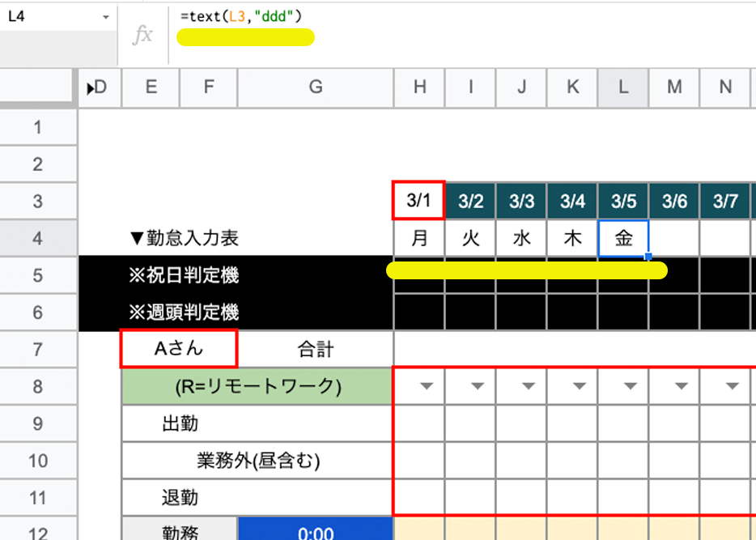This screenshot has width=756, height=540.
Task: Click the blue 0:00 total cell
Action: tap(316, 529)
